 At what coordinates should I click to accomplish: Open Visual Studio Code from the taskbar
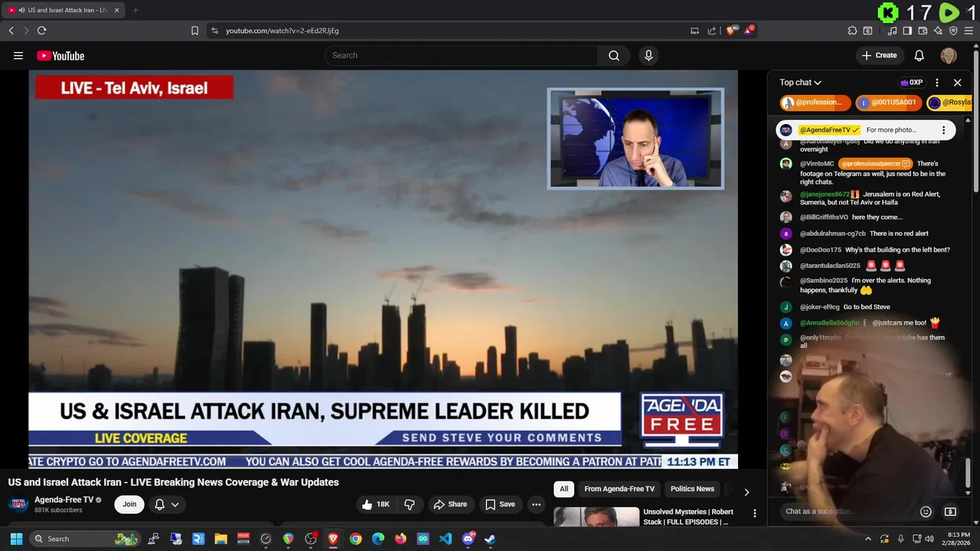coord(446,539)
